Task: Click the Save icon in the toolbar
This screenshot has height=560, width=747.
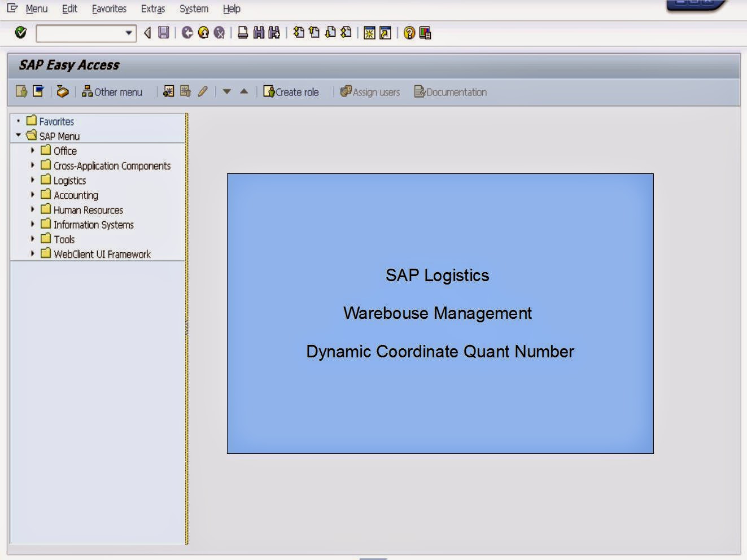Action: pyautogui.click(x=163, y=33)
